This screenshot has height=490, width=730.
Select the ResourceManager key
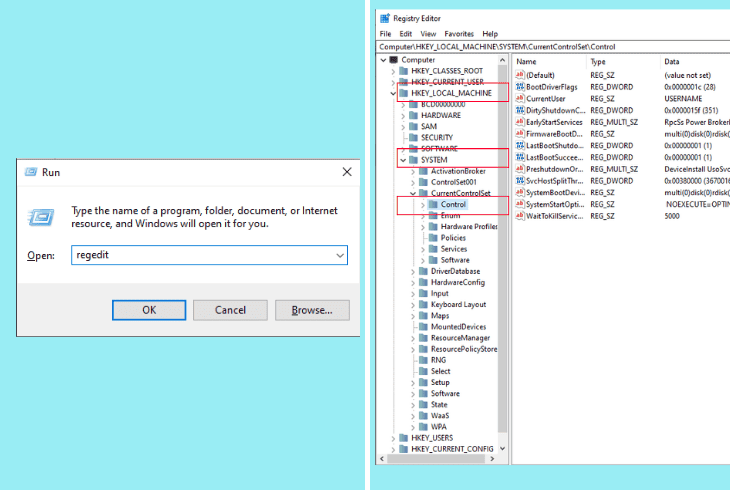(x=460, y=338)
